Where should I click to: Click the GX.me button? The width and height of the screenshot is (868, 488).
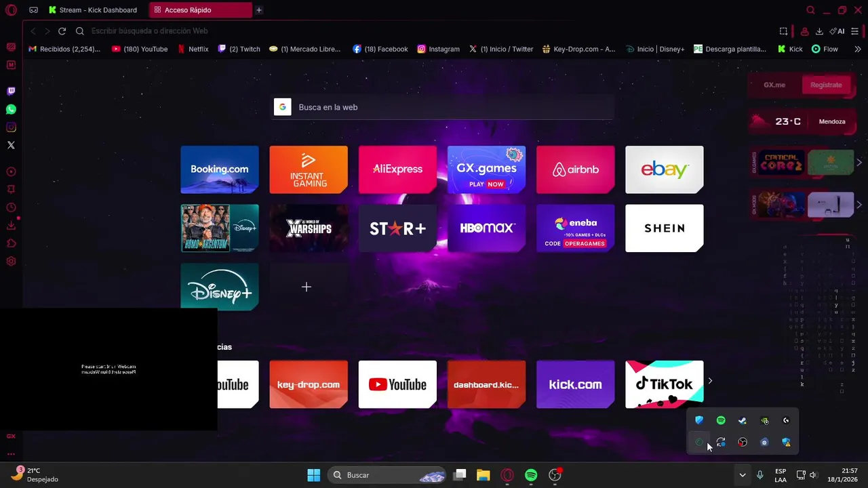coord(774,85)
